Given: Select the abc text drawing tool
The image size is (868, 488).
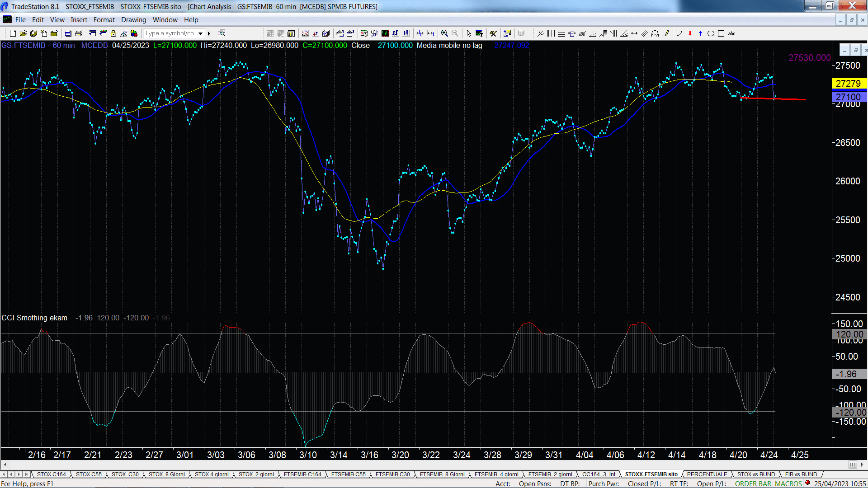Looking at the screenshot, I should (731, 33).
